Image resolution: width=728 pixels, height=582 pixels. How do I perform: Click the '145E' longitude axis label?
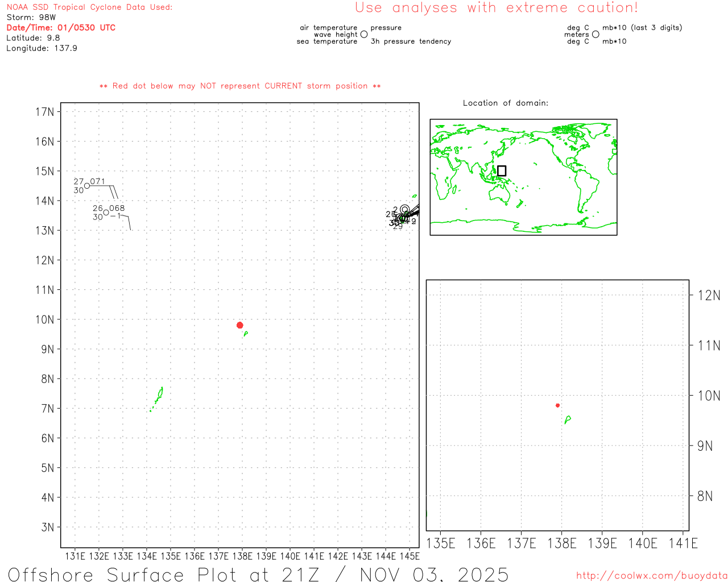point(409,556)
